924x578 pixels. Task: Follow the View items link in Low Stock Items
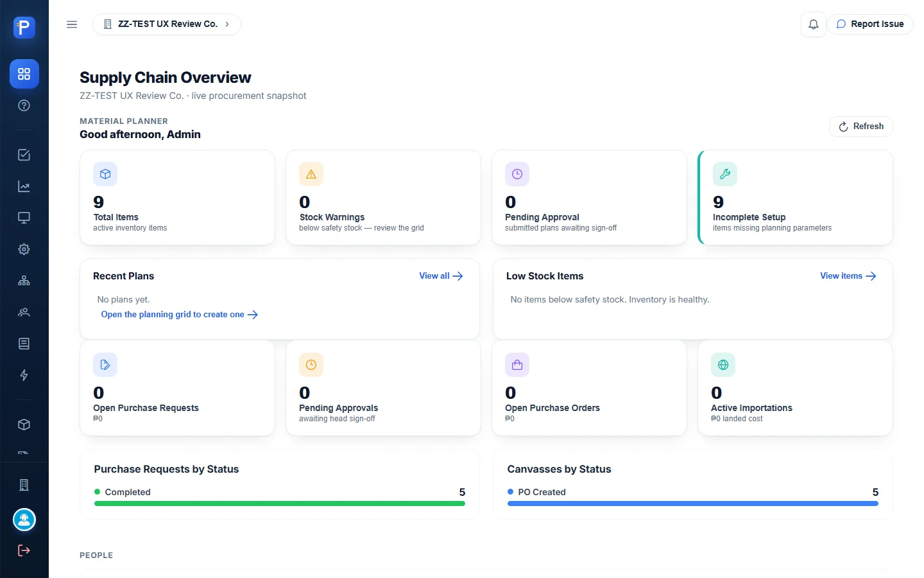pyautogui.click(x=848, y=276)
